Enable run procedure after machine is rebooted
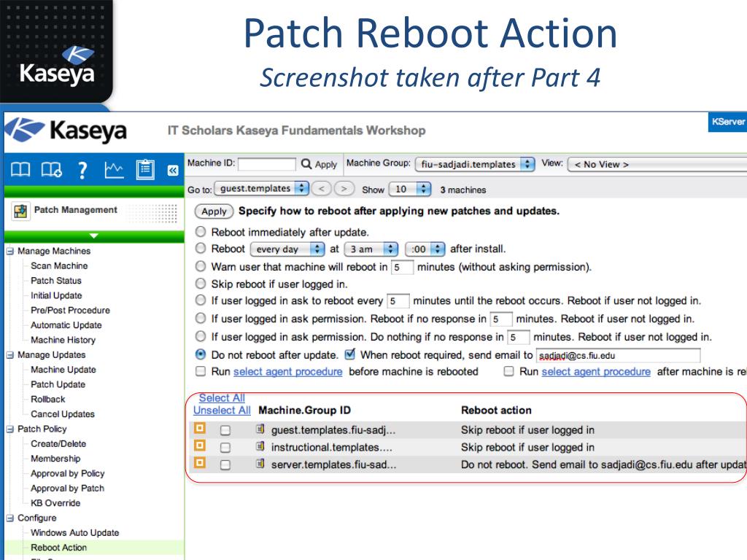Screen dimensions: 747x560 coord(508,371)
